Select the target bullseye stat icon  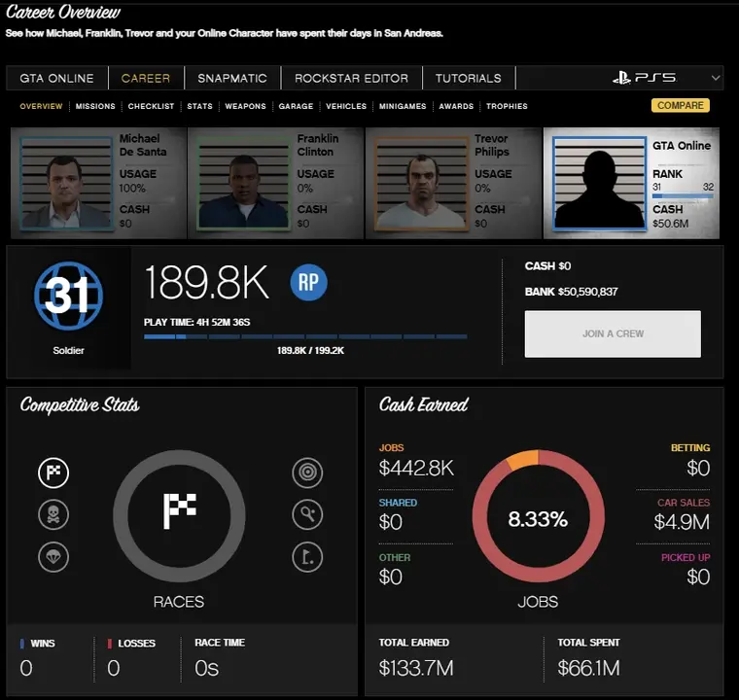click(x=307, y=473)
